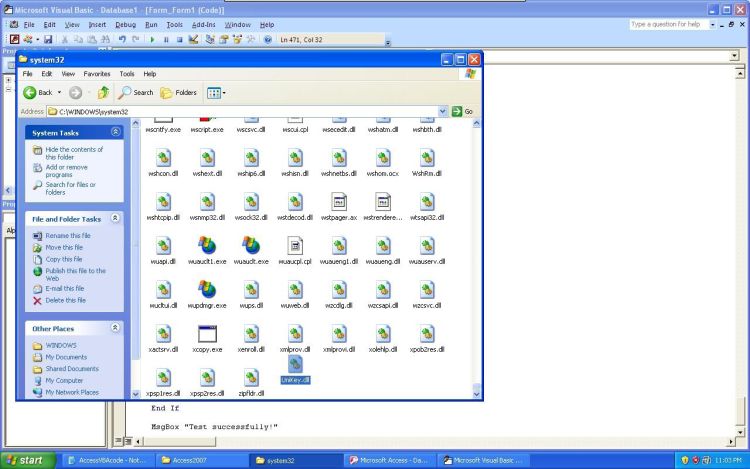Viewport: 750px width, 469px height.
Task: Click Hide the contents of this folder
Action: tap(74, 153)
